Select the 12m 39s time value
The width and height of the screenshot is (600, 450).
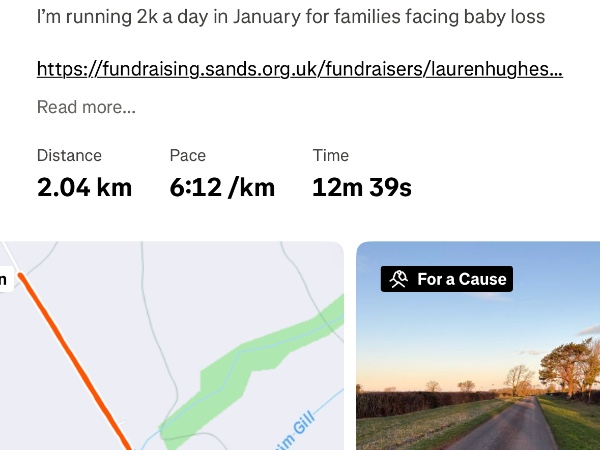362,187
